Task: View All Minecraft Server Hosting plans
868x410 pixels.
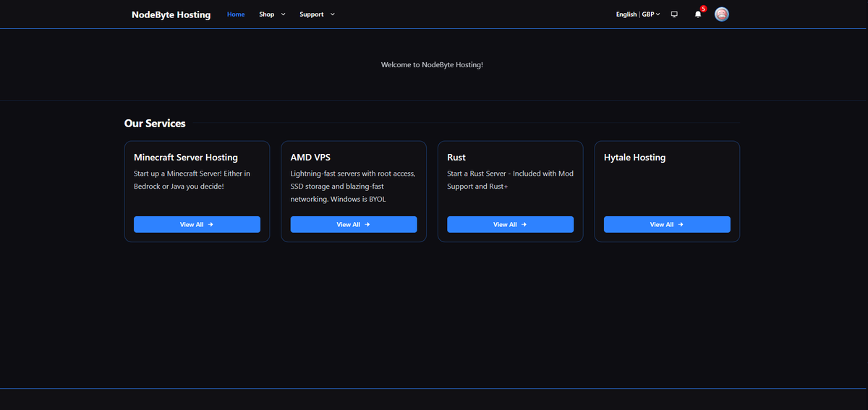Action: click(x=197, y=224)
